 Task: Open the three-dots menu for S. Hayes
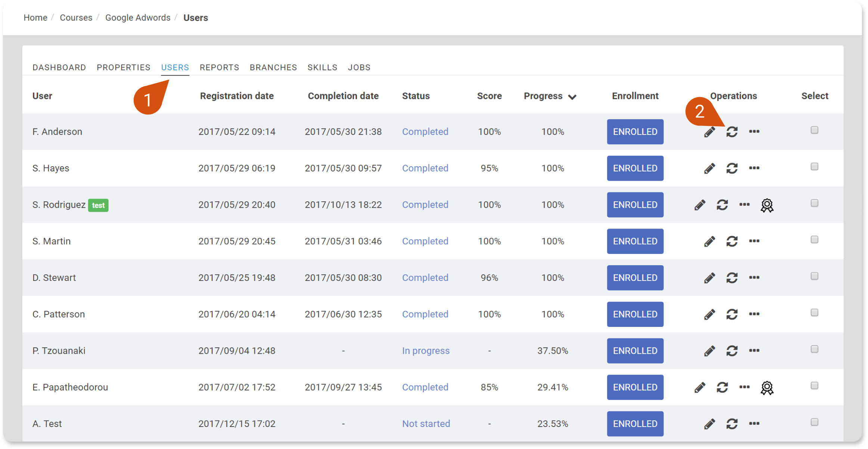pos(754,168)
